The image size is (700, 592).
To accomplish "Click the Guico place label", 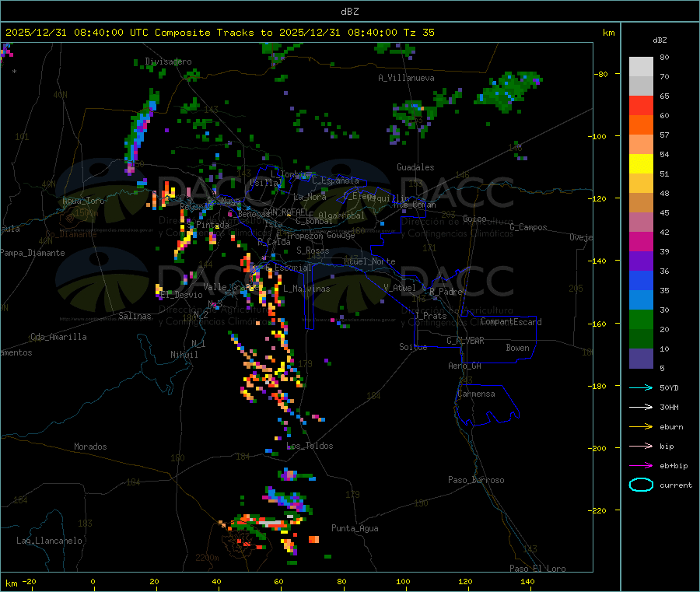I will (474, 219).
